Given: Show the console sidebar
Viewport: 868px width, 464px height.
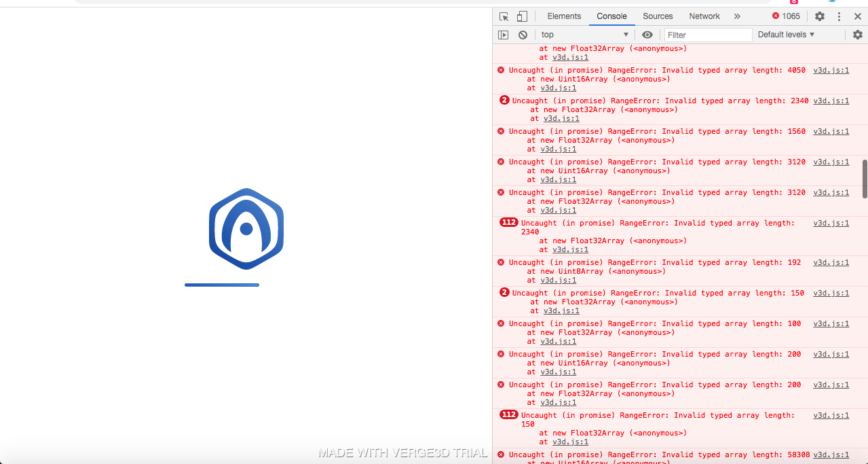Looking at the screenshot, I should [503, 35].
